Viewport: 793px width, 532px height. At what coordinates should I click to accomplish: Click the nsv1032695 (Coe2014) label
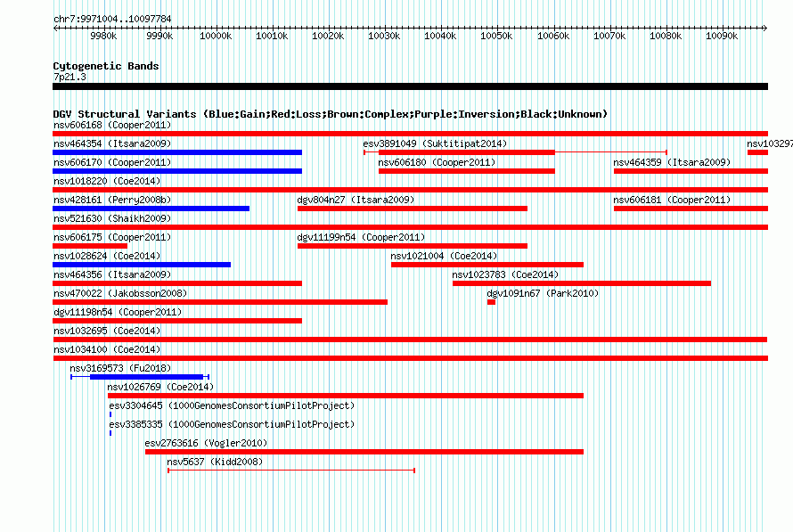click(107, 331)
